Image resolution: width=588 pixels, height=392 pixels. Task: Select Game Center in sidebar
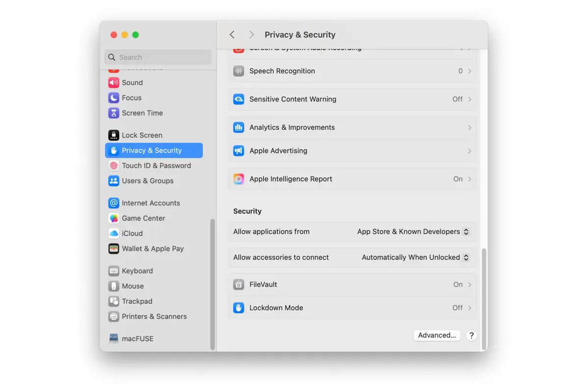click(x=154, y=218)
